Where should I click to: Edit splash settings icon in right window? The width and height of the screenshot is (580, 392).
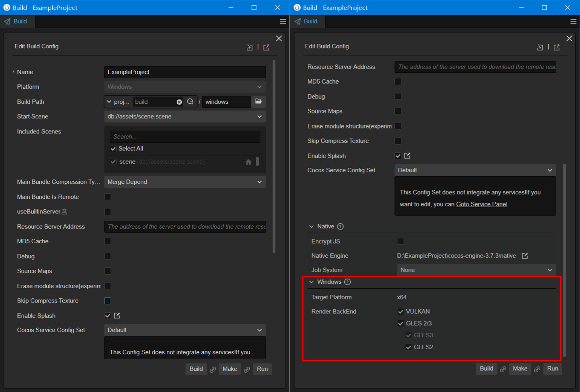(407, 156)
